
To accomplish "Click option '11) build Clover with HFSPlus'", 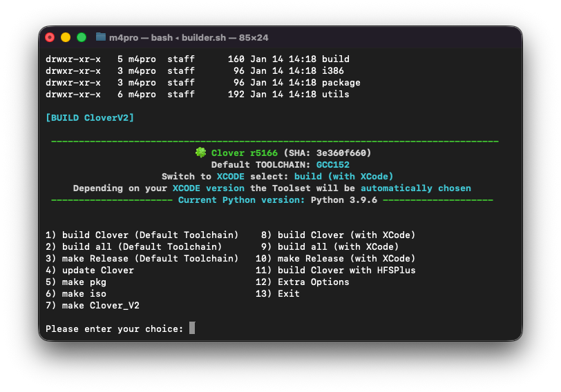I will [x=335, y=271].
